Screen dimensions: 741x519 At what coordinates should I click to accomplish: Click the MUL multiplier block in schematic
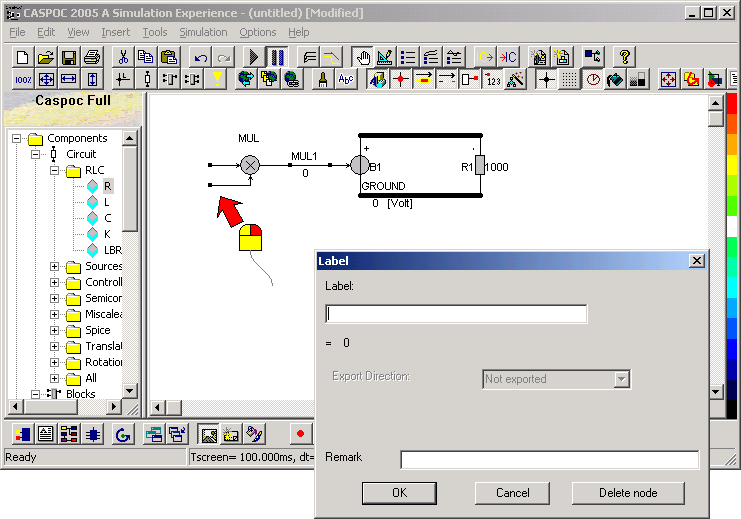coord(250,165)
